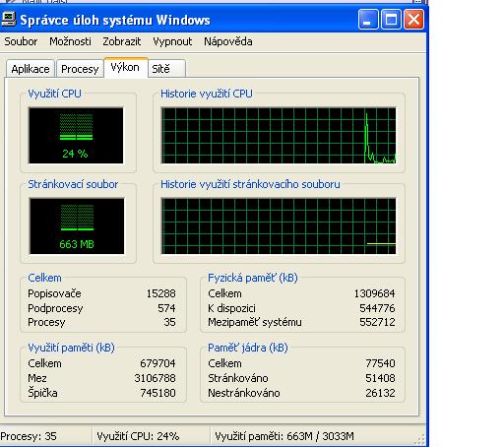This screenshot has width=504, height=447.
Task: Switch to the Aplikace tab
Action: [31, 69]
